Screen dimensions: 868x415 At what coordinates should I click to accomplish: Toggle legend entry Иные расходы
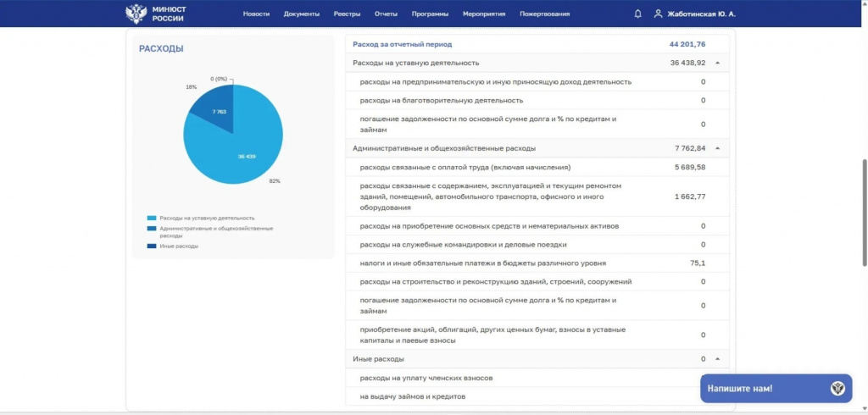(173, 246)
